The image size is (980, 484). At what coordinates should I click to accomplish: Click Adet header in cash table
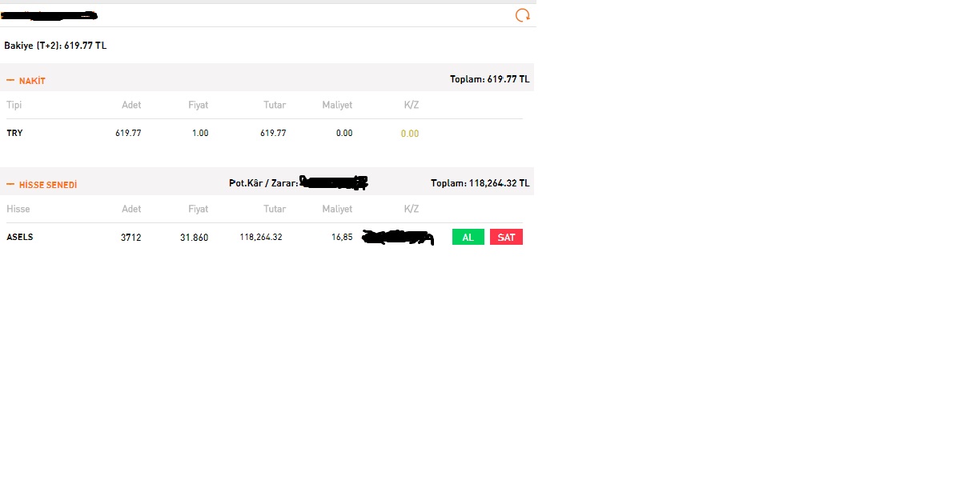[131, 105]
